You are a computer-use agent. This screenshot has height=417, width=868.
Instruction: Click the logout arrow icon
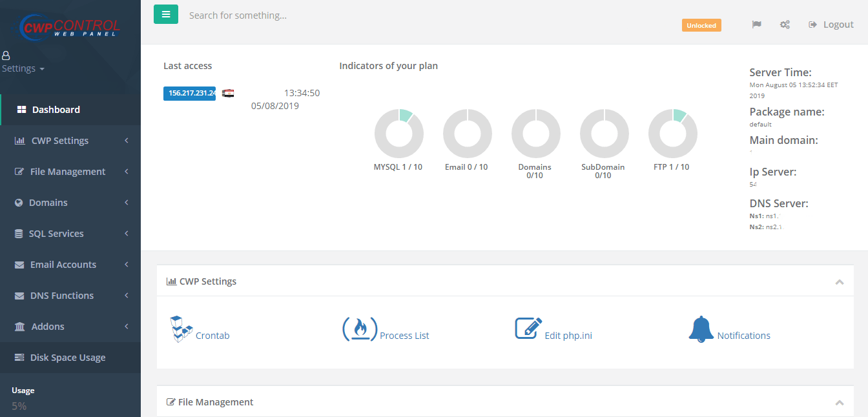(813, 25)
